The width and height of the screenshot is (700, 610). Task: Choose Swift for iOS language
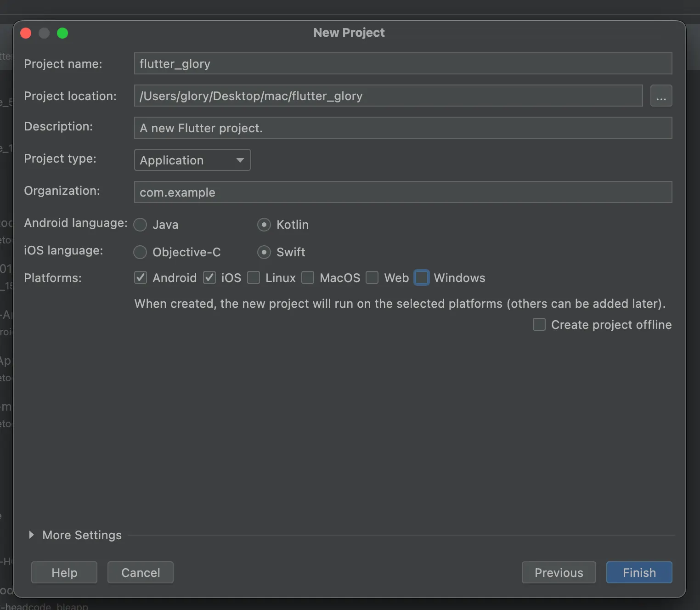point(264,252)
